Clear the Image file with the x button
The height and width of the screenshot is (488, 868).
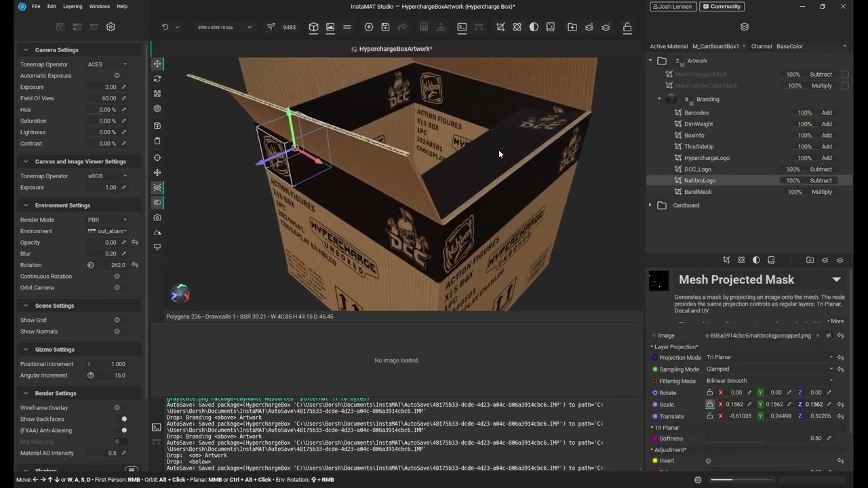(x=818, y=335)
